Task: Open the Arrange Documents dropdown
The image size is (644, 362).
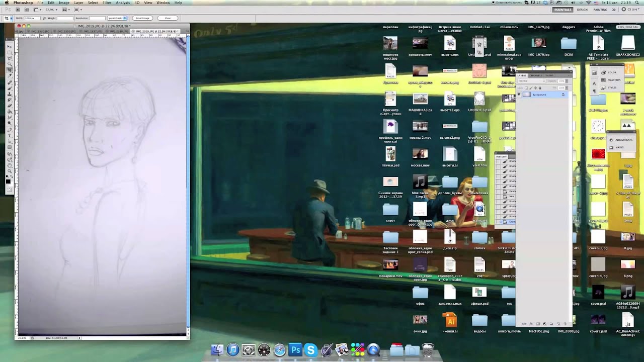Action: tap(65, 10)
